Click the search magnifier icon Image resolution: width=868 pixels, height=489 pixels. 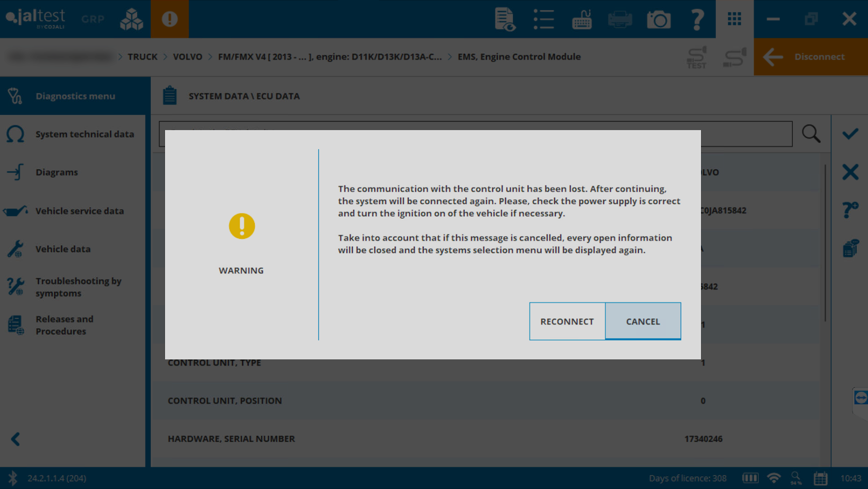[x=811, y=134]
